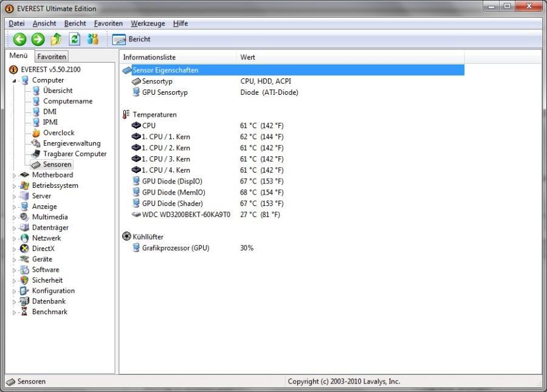The height and width of the screenshot is (392, 547).
Task: Expand the Motherboard node
Action: [15, 176]
